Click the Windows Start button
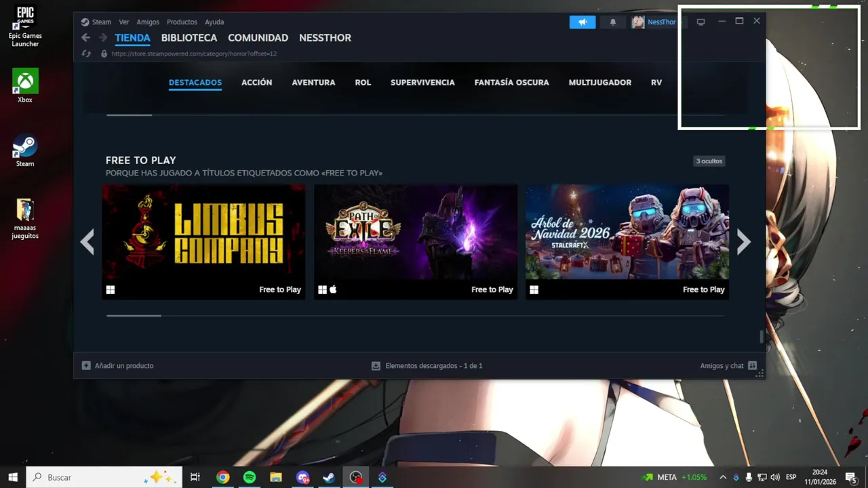The height and width of the screenshot is (488, 868). [x=12, y=477]
